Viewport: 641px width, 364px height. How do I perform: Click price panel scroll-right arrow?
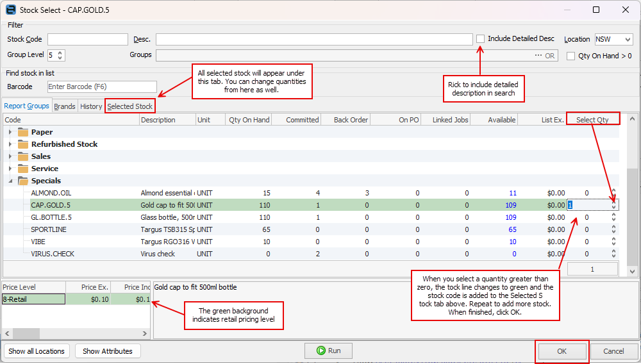coord(145,334)
